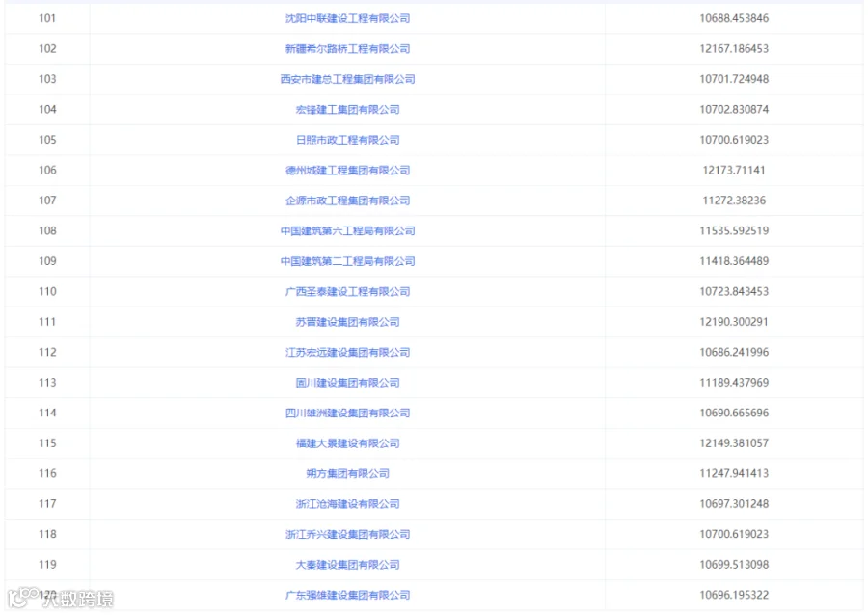
Task: Click row number 116
Action: [47, 474]
